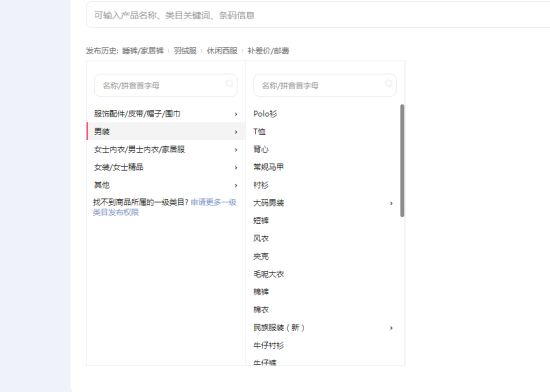550x392 pixels.
Task: Expand the 服饰配件/皮带/帽子/围巾 category arrow
Action: [x=236, y=114]
